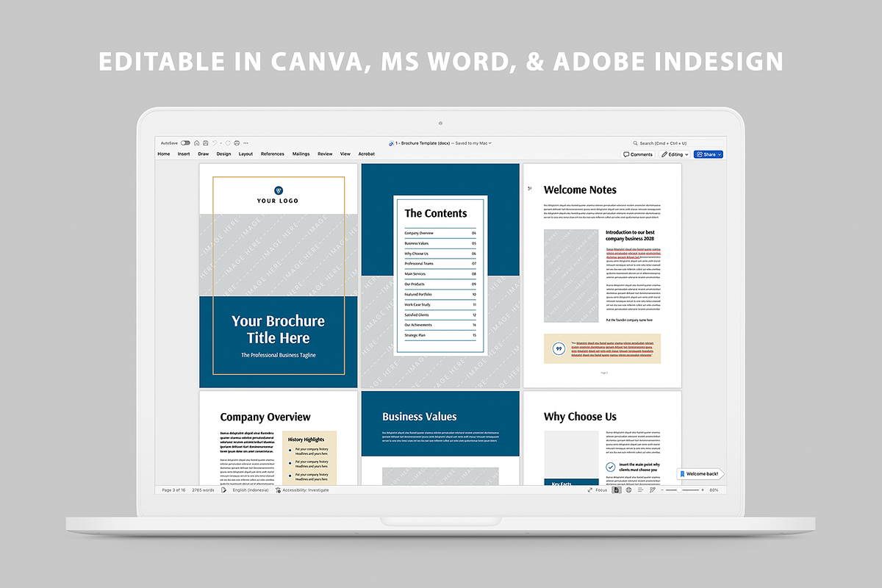
Task: Click the zoom out minus button
Action: pos(661,490)
